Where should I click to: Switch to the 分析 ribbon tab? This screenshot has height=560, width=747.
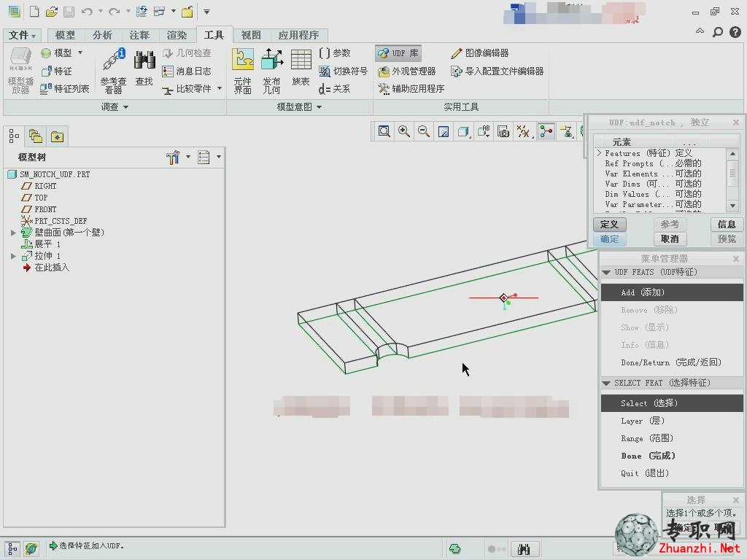click(x=102, y=35)
